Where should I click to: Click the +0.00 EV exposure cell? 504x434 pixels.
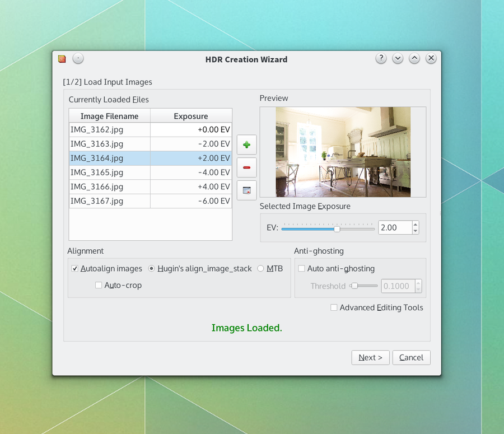coord(191,129)
